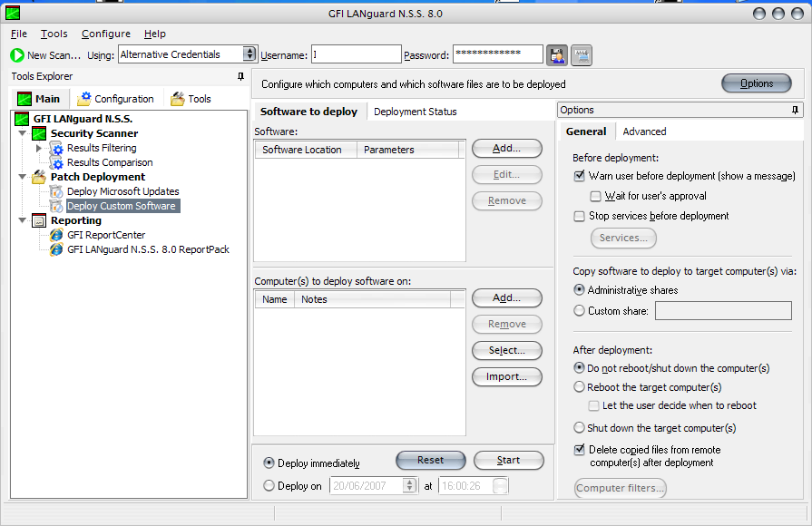The height and width of the screenshot is (526, 812).
Task: Click the Name column header in computers list
Action: point(275,299)
